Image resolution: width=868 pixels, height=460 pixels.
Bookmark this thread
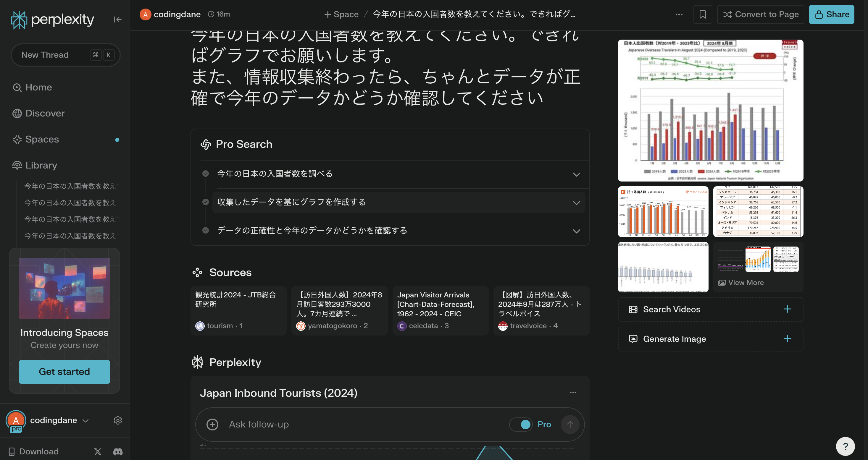click(x=703, y=14)
